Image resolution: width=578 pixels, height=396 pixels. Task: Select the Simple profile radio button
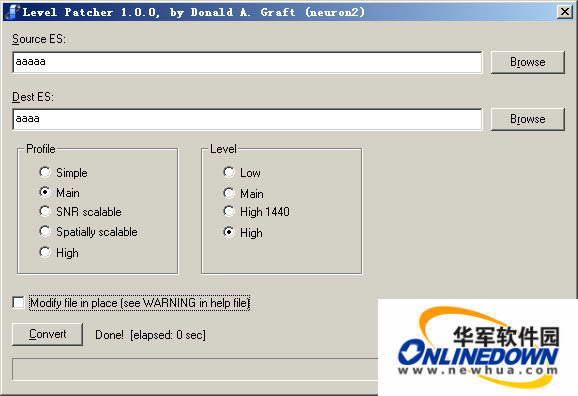45,172
